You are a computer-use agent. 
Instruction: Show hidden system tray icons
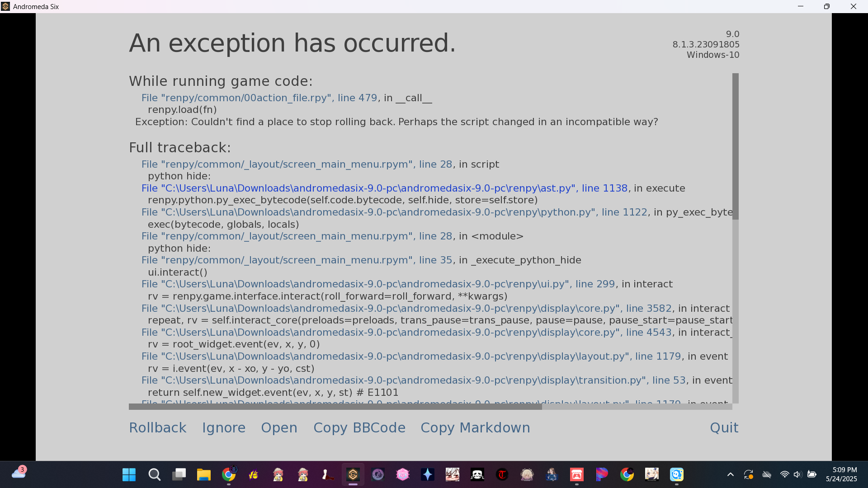coord(731,474)
